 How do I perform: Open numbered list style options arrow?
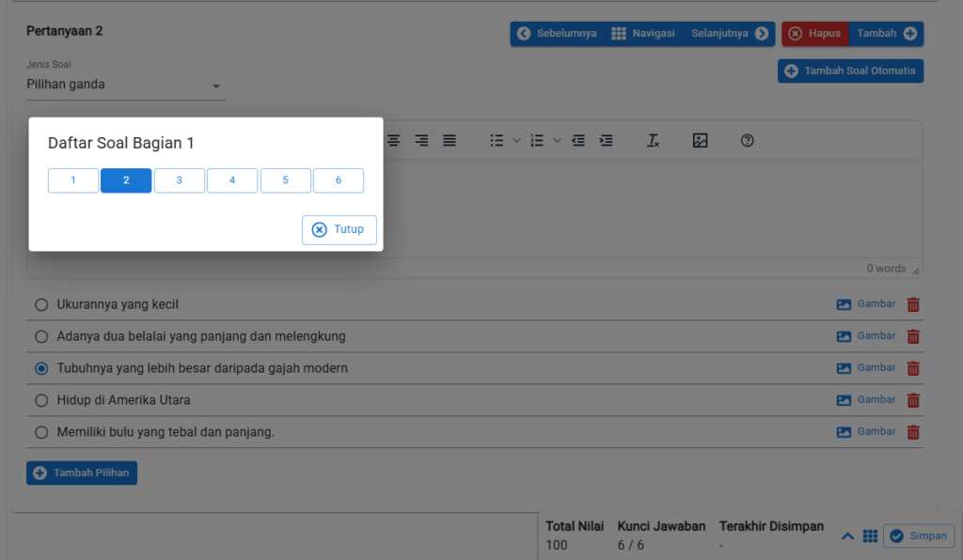[x=557, y=140]
